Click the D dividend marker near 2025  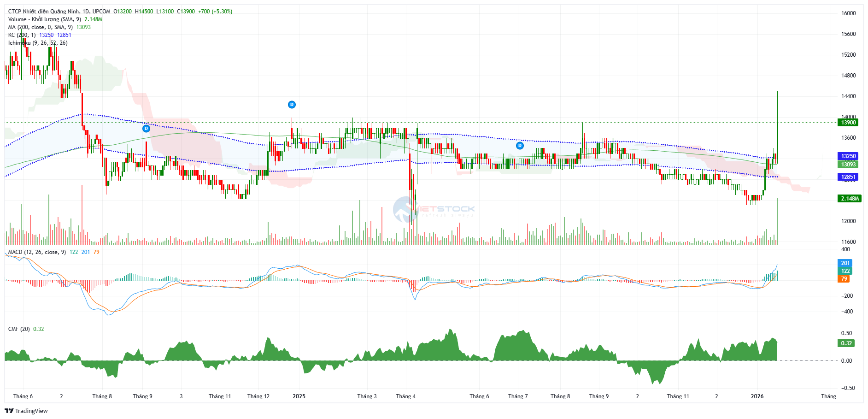pos(292,105)
